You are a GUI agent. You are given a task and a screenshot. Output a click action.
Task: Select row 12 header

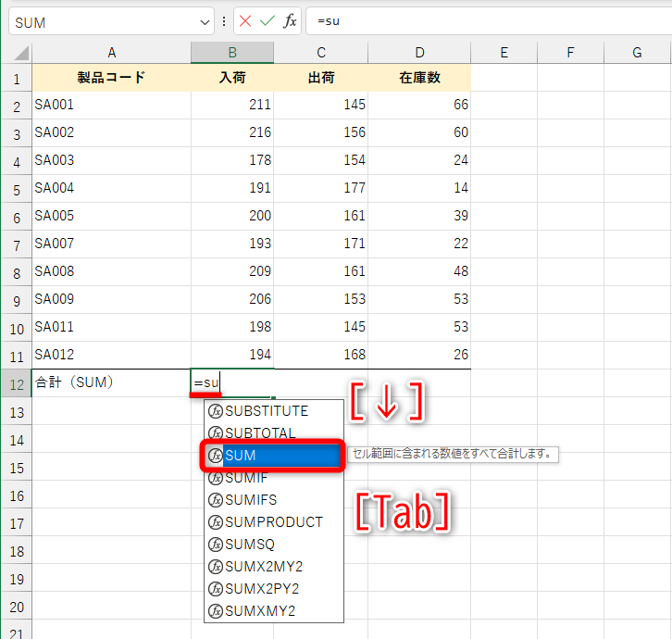tap(17, 383)
